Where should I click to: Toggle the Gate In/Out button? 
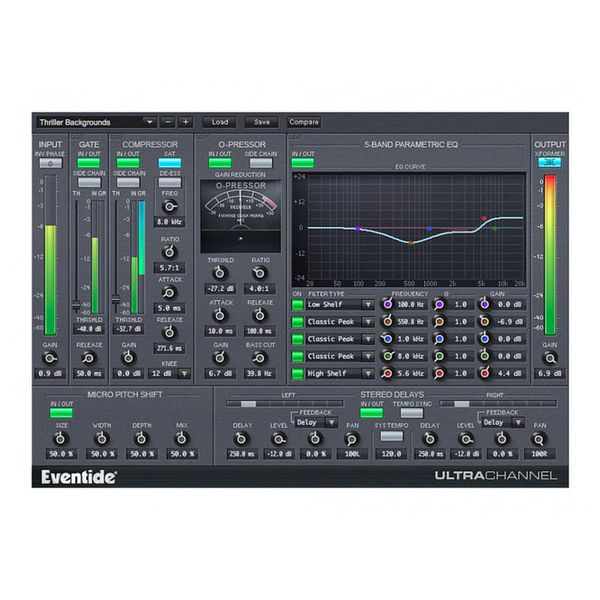(88, 163)
